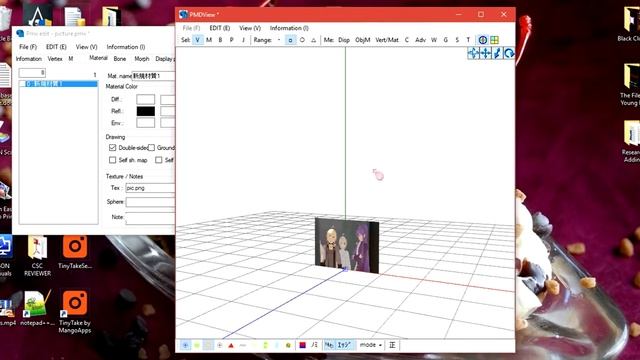
Task: Open the Env color swatch
Action: pos(146,123)
